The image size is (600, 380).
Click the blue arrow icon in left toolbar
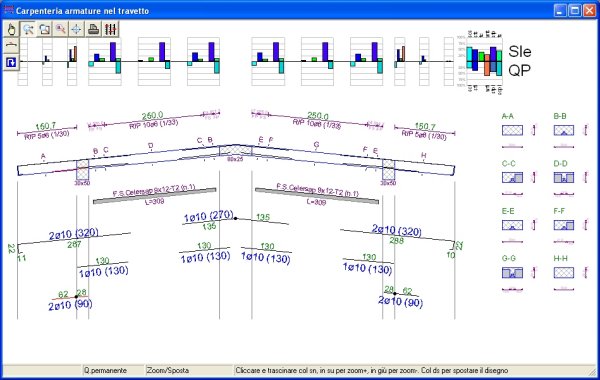coord(11,62)
